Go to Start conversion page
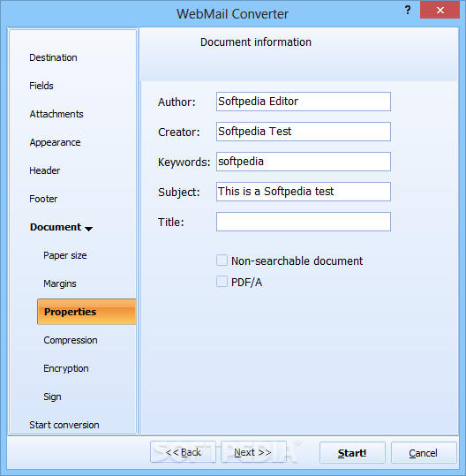466x476 pixels. pyautogui.click(x=64, y=425)
